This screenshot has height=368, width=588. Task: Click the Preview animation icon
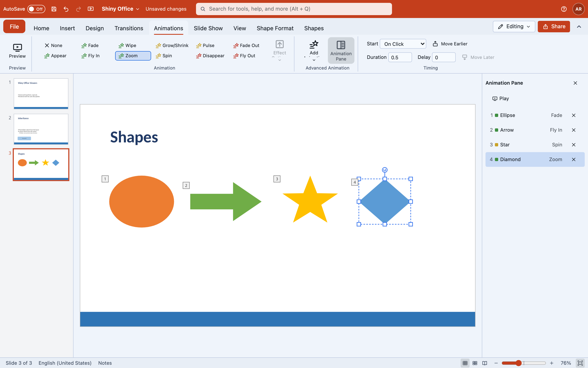click(x=17, y=51)
